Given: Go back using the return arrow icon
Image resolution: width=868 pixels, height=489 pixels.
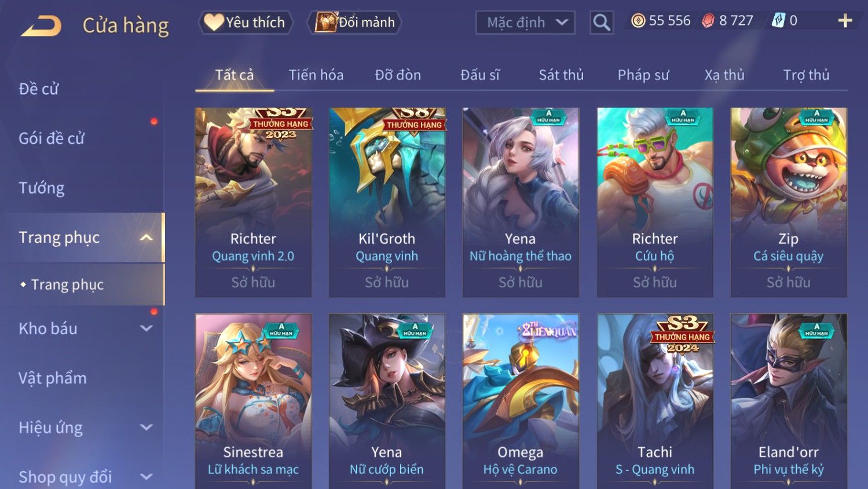Looking at the screenshot, I should (x=41, y=26).
